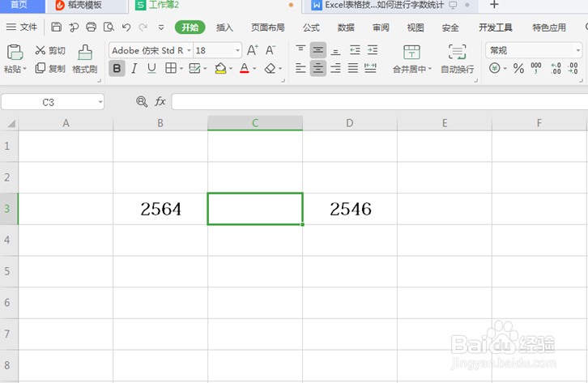588x383 pixels.
Task: Switch to 审阅 ribbon tab
Action: (x=381, y=28)
